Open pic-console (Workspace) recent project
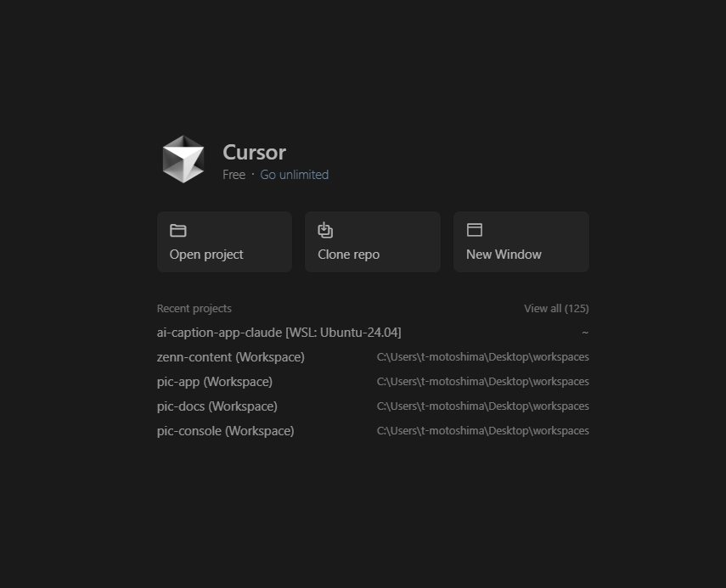 (226, 431)
